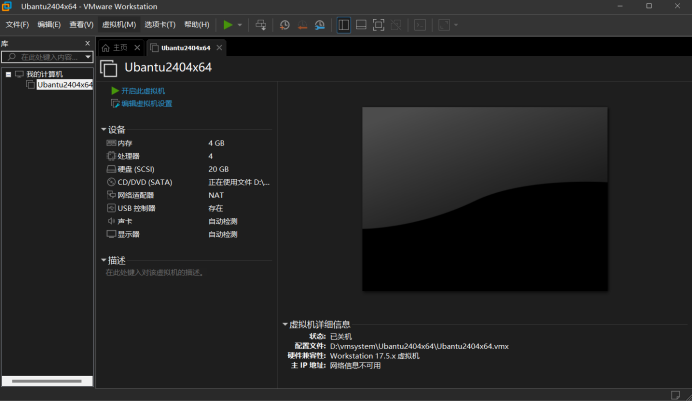Click the library horizontal scrollbar

(47, 381)
